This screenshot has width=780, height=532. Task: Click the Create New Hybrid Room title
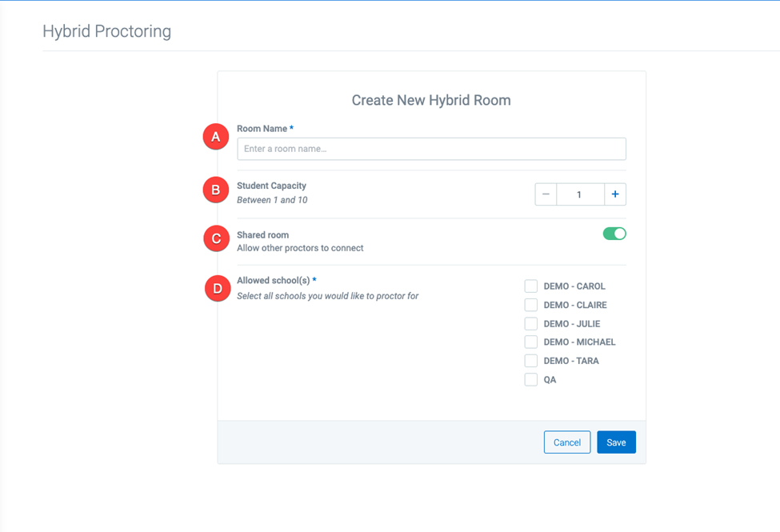coord(431,100)
